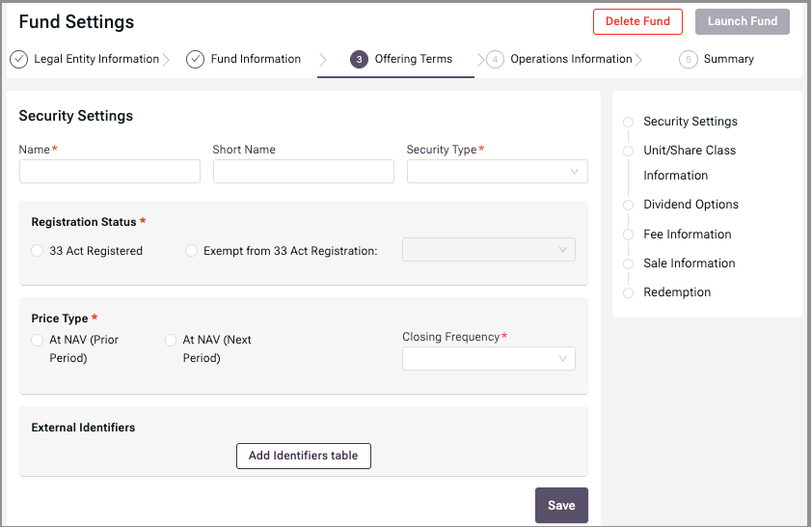Screen dimensions: 812x527
Task: Click the Launch Fund button
Action: [743, 21]
